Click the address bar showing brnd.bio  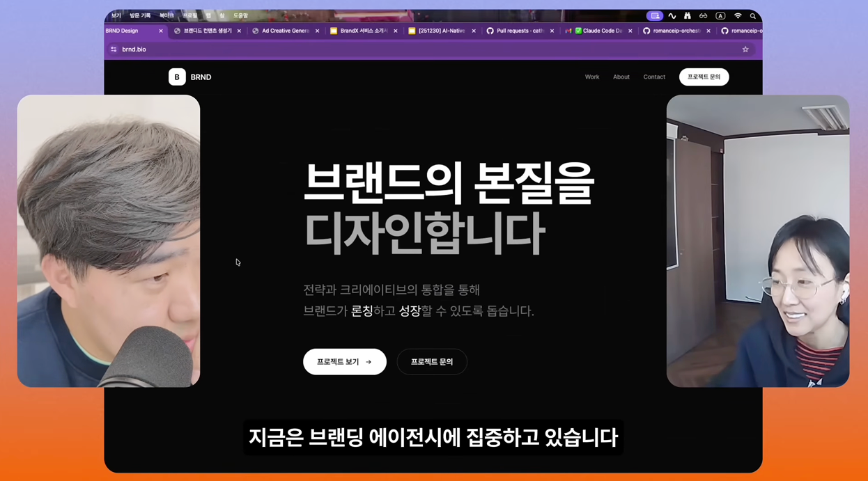(279, 49)
